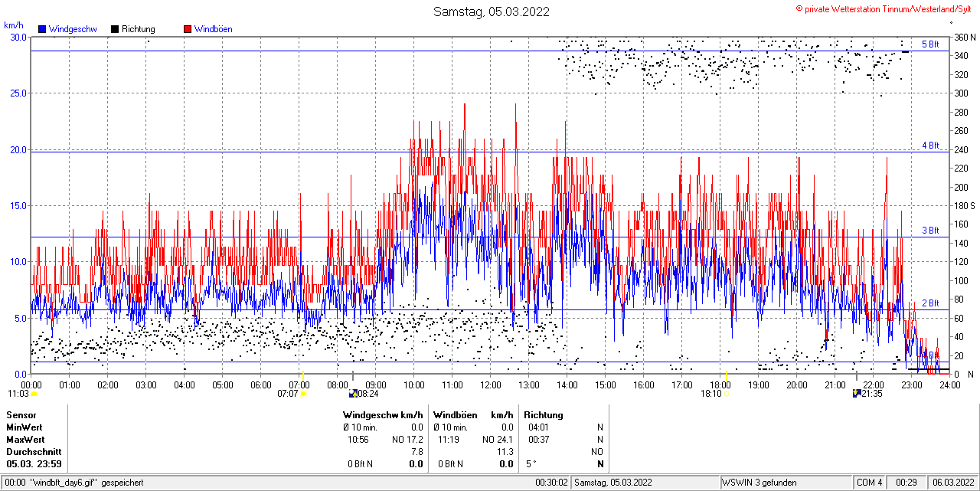Screen dimensions: 980x491
Task: Click the windbft_day6.gif gespeichert status message
Action: 87,483
